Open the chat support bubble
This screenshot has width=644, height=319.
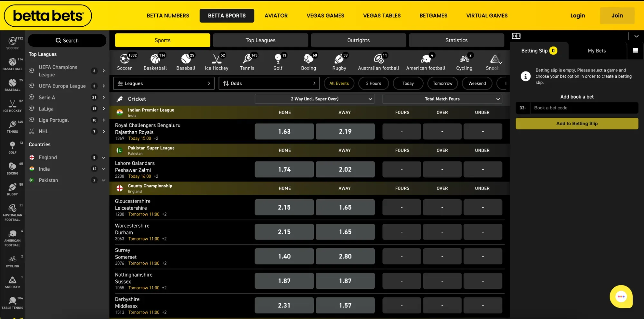click(621, 296)
